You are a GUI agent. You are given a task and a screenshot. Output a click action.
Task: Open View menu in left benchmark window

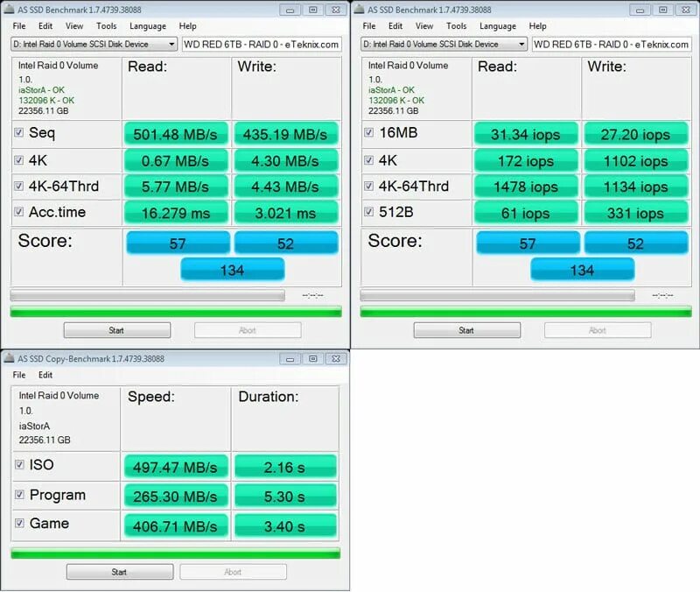74,26
